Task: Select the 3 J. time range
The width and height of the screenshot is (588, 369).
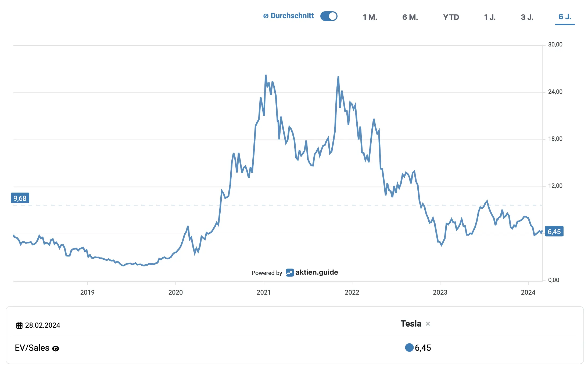Action: click(527, 17)
